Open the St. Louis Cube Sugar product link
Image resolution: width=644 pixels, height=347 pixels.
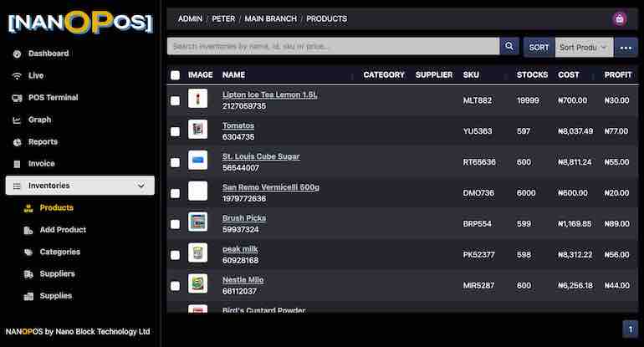tap(261, 156)
